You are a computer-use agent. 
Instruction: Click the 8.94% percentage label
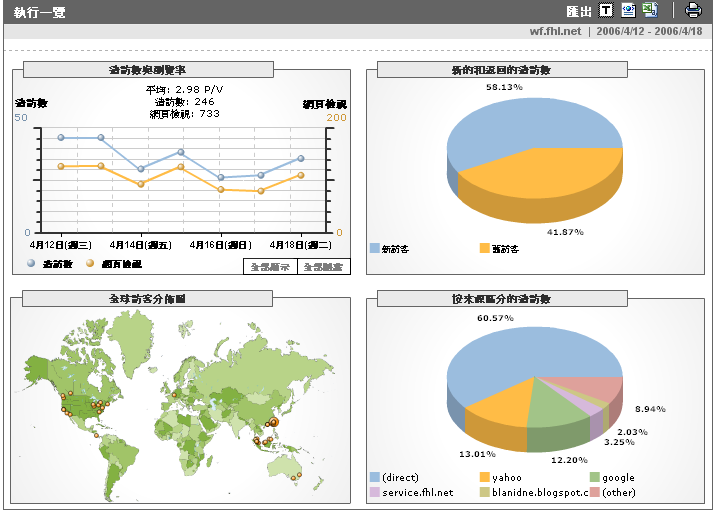650,409
